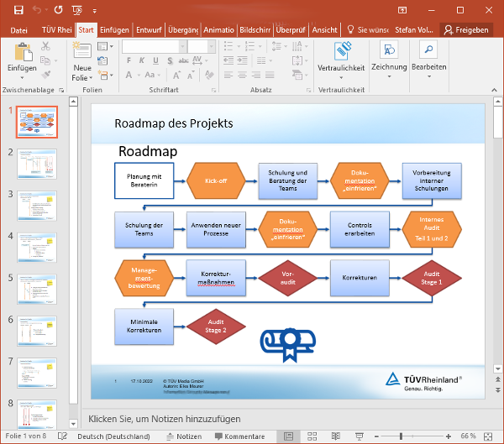This screenshot has width=504, height=444.
Task: Click the Zeichnung drawing icon
Action: point(388,50)
